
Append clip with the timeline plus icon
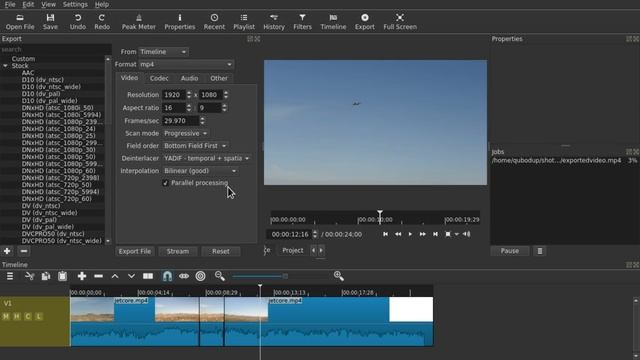[82, 276]
